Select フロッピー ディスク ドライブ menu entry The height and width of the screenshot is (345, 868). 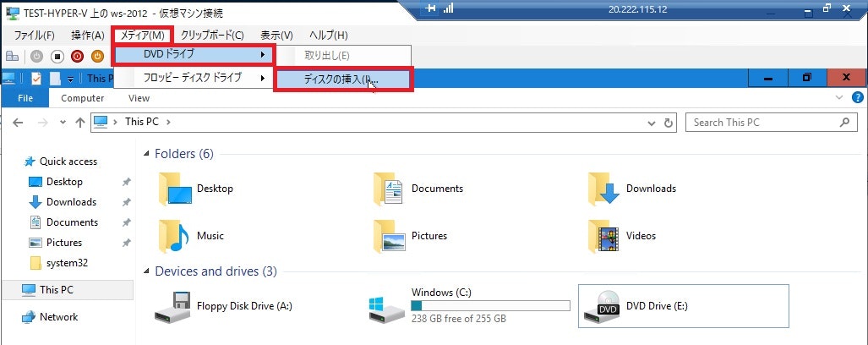tap(194, 78)
